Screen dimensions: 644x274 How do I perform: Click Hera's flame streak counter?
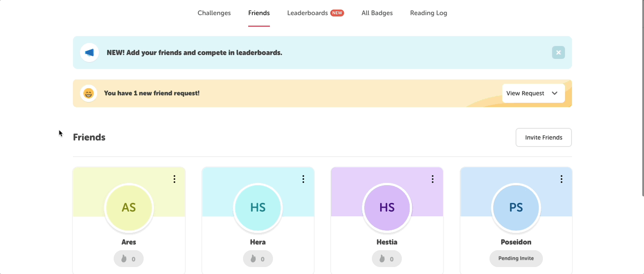(258, 259)
